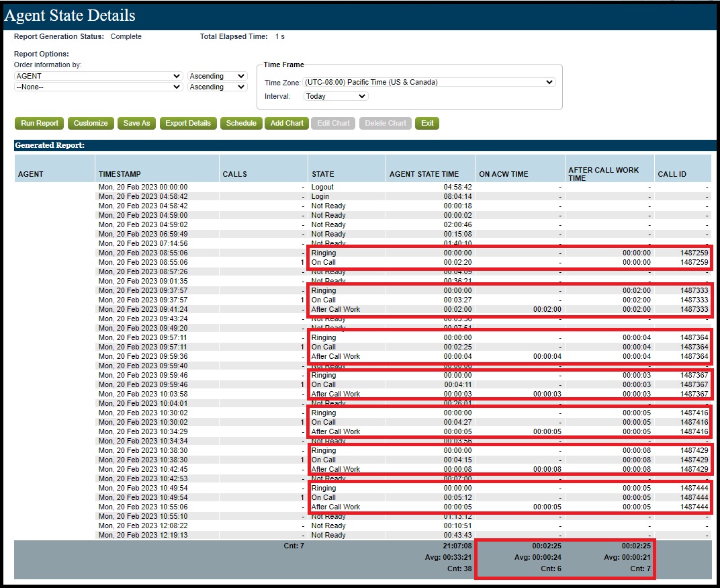Select timestamp Mon, 20 Feb 2023 10:55:06
This screenshot has height=588, width=720.
(x=143, y=507)
